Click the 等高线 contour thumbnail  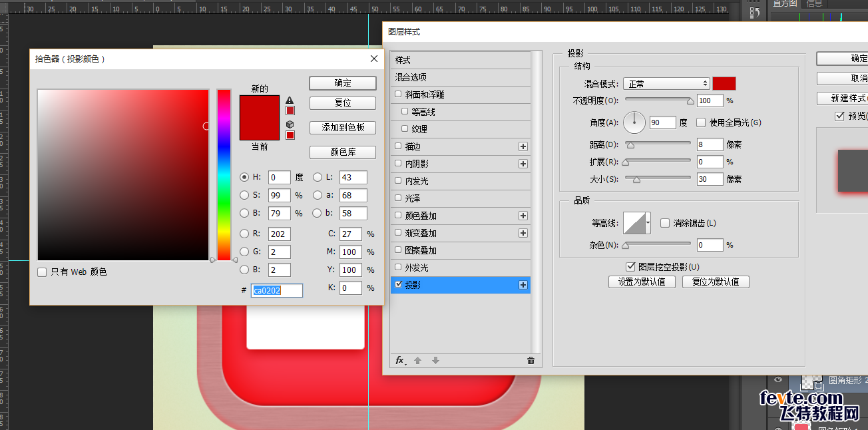(634, 223)
